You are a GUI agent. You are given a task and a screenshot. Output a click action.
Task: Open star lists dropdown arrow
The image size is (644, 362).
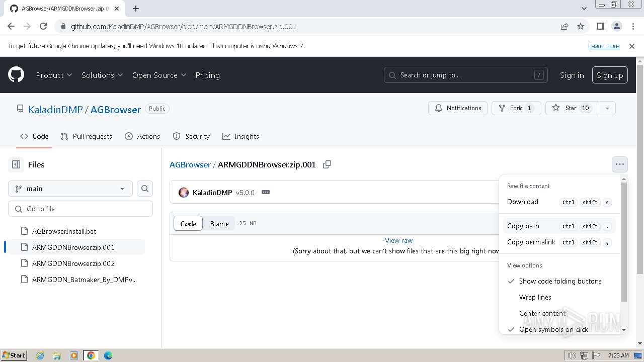pos(607,108)
